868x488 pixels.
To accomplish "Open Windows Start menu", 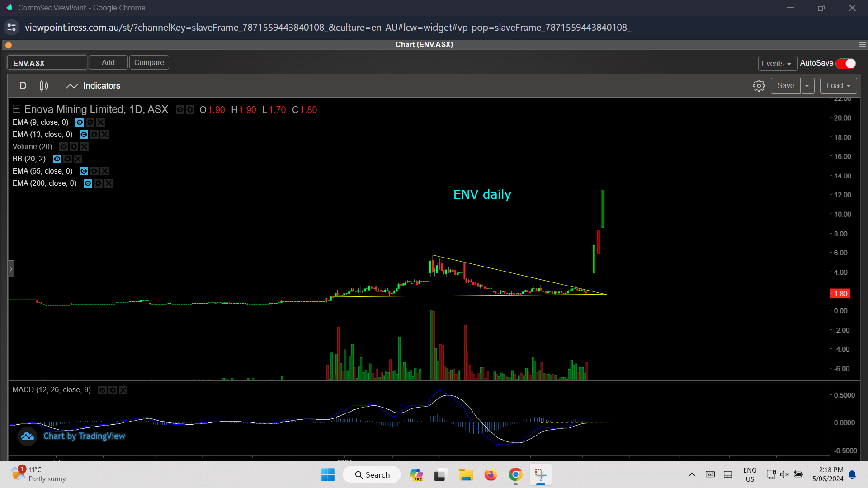I will (x=328, y=475).
